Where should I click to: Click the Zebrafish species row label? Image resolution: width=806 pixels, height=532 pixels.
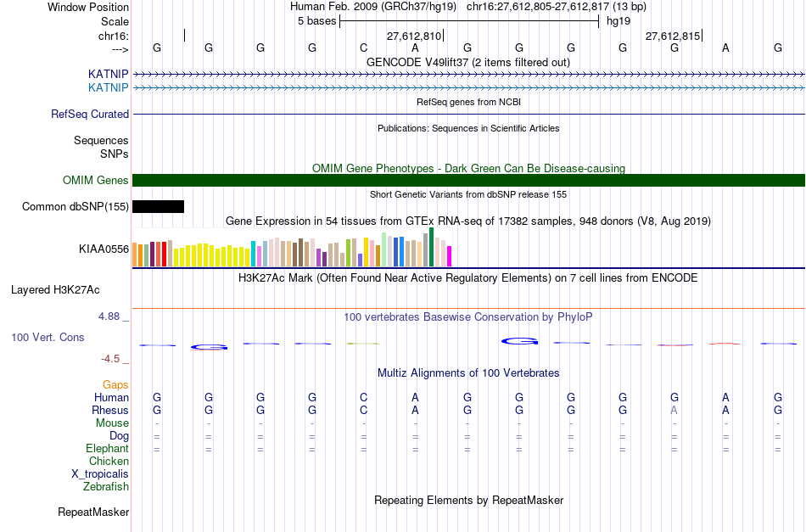tap(106, 486)
